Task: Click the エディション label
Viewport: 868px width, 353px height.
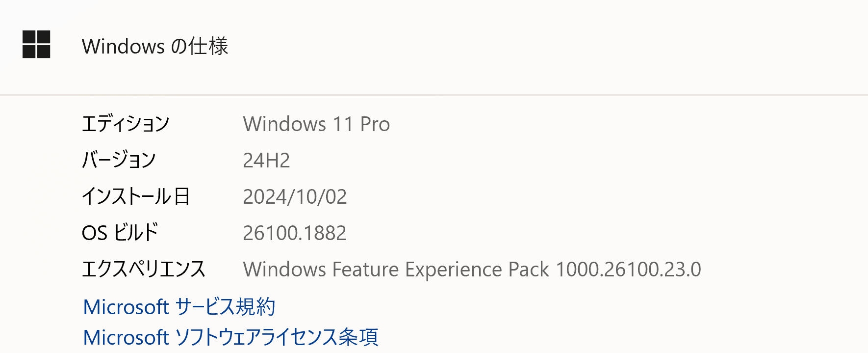Action: click(x=126, y=124)
